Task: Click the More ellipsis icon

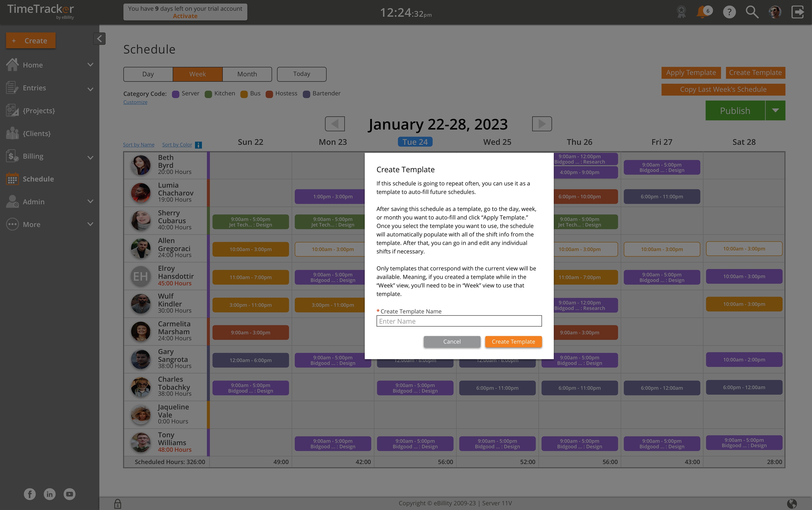Action: click(x=12, y=224)
